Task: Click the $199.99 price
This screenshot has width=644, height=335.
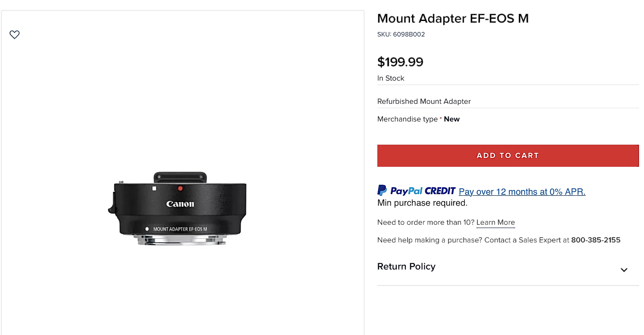Action: coord(400,62)
